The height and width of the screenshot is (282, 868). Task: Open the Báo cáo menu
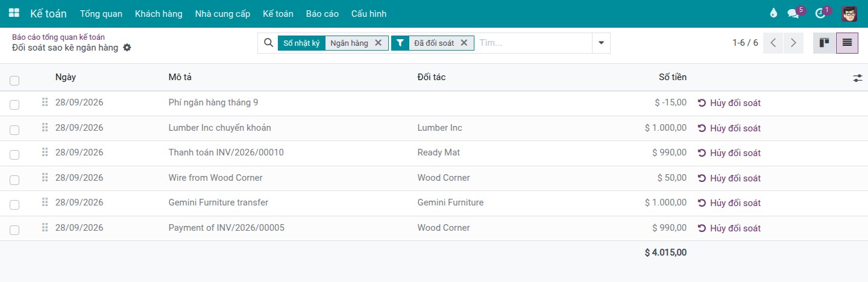[x=322, y=13]
